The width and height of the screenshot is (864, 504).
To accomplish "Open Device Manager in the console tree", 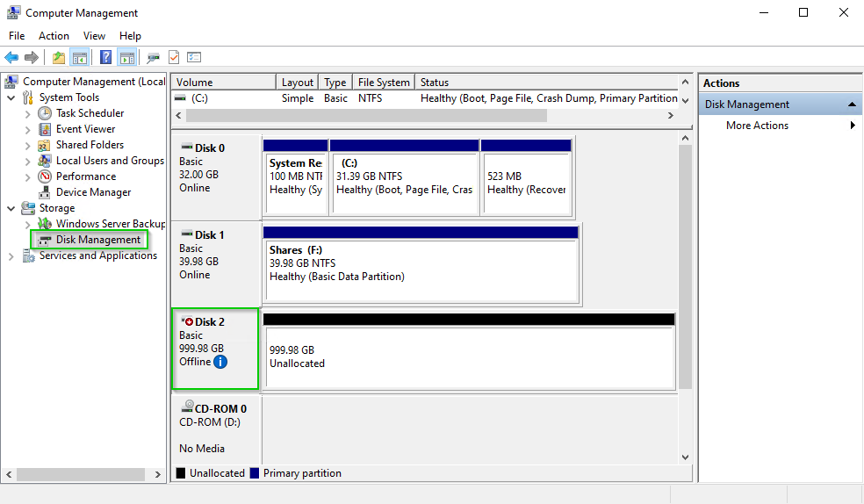I will tap(93, 192).
